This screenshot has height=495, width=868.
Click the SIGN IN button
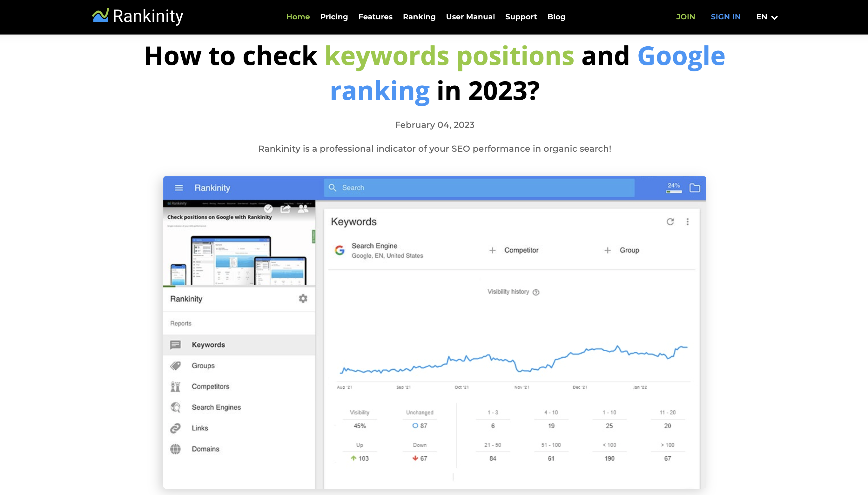pos(725,16)
